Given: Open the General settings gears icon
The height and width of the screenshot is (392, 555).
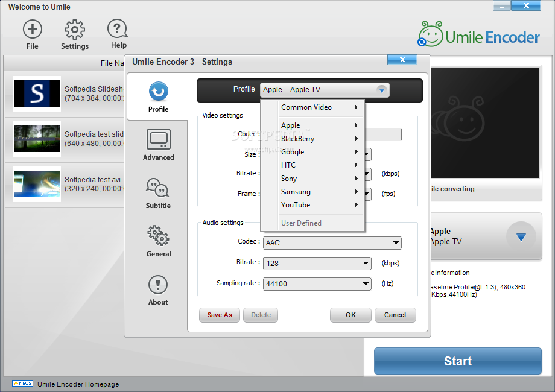Looking at the screenshot, I should tap(158, 236).
